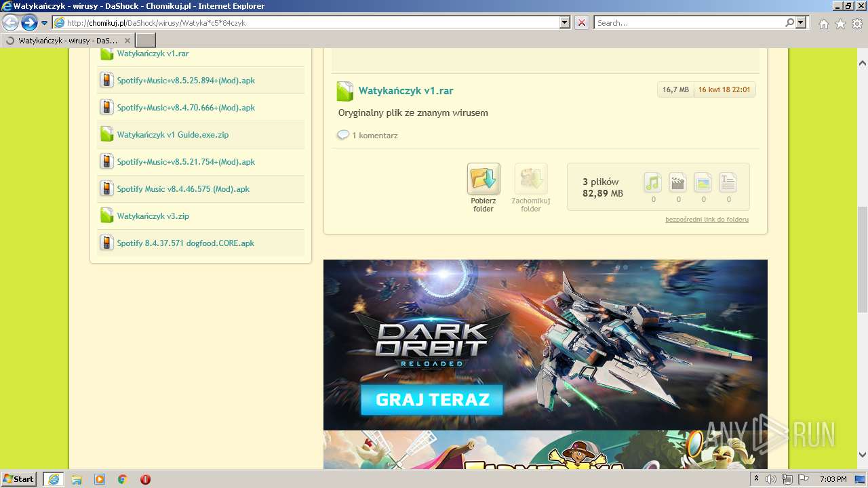The image size is (868, 488).
Task: Click archive icon beside Watykańczyk v1 Guide.exe.zip
Action: [x=106, y=134]
